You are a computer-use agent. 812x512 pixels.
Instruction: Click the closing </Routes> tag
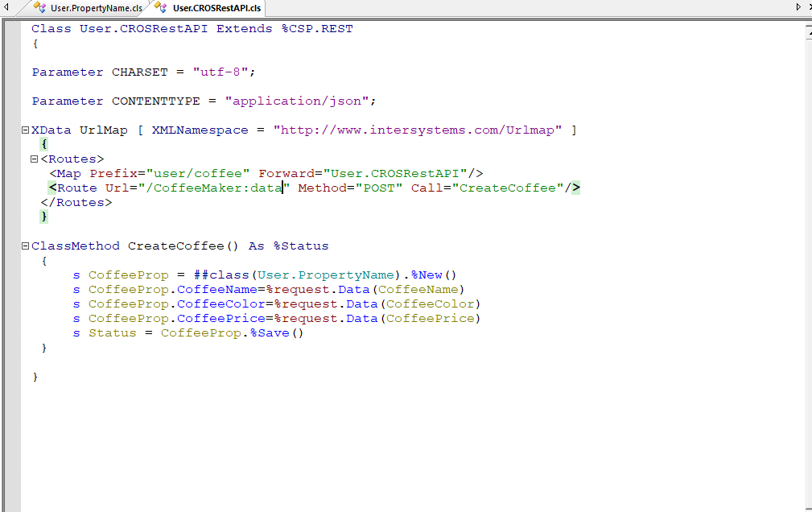click(76, 203)
